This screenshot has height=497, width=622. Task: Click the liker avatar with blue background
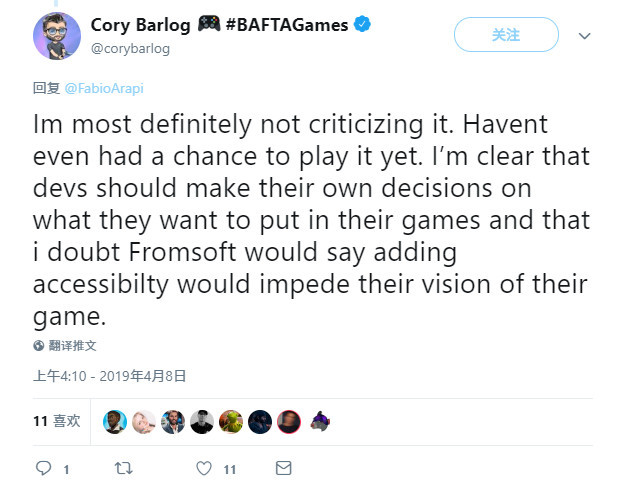(115, 421)
